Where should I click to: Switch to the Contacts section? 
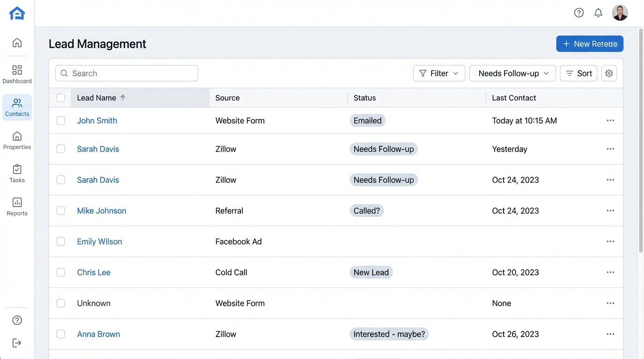tap(17, 107)
